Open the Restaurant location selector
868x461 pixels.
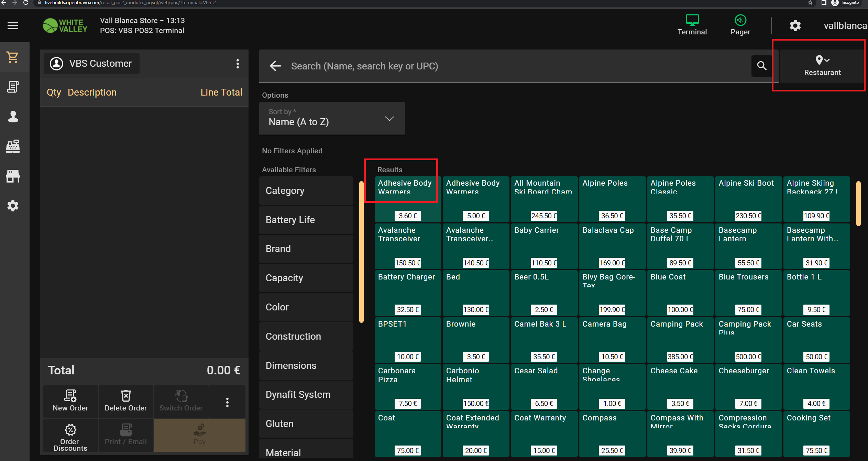pos(822,65)
